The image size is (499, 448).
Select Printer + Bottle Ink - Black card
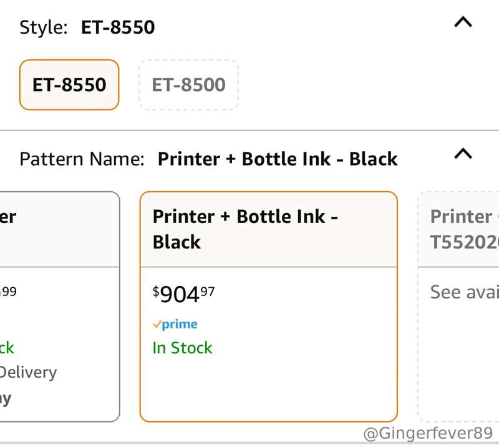click(269, 307)
